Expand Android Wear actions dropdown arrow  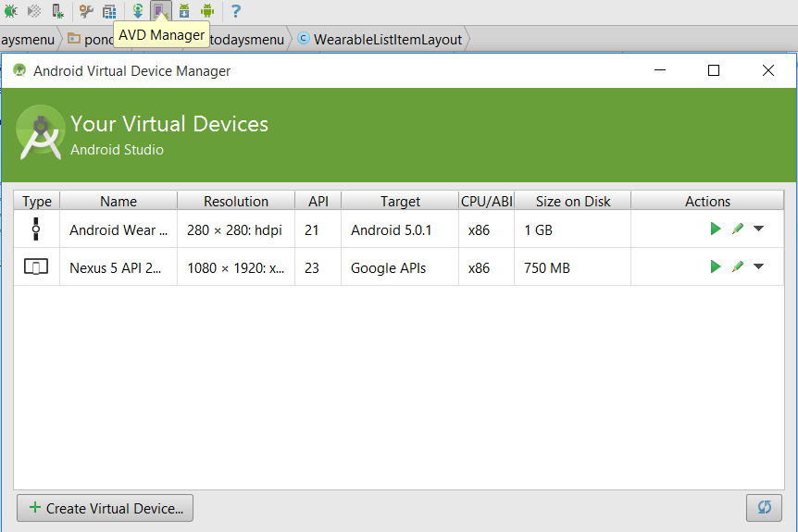[x=758, y=229]
